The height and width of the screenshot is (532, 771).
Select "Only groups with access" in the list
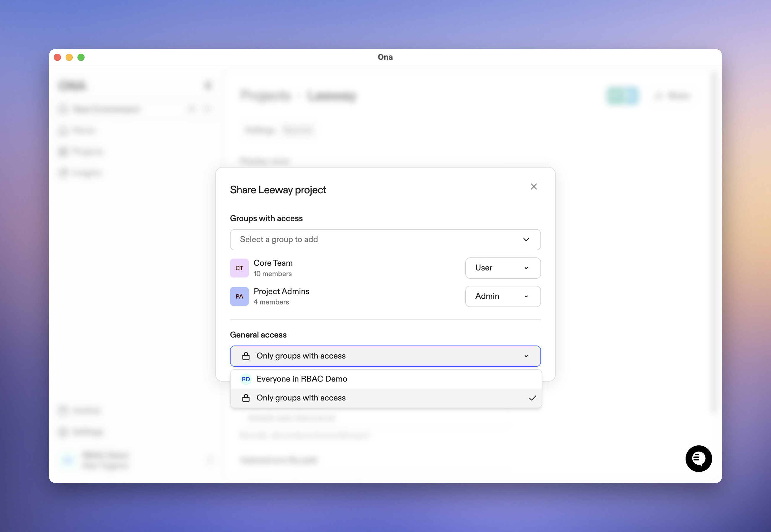(301, 398)
